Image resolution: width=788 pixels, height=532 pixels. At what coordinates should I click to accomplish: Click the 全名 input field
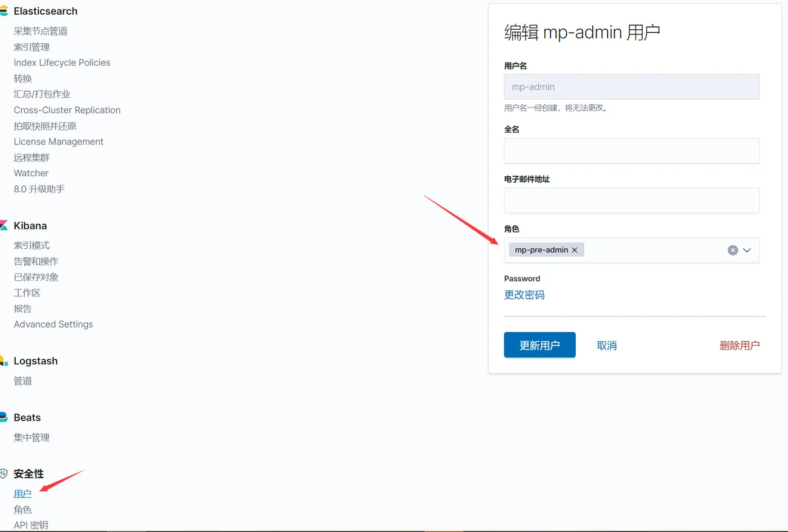632,151
